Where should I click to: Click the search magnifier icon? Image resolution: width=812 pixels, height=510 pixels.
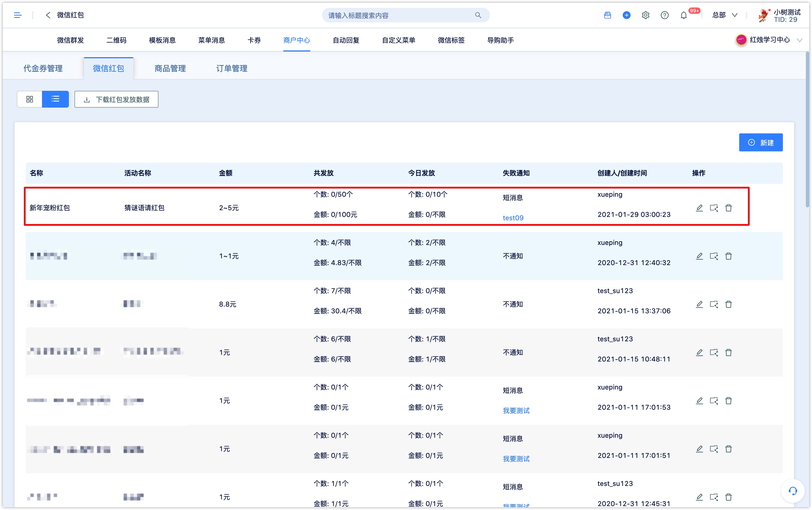[478, 15]
